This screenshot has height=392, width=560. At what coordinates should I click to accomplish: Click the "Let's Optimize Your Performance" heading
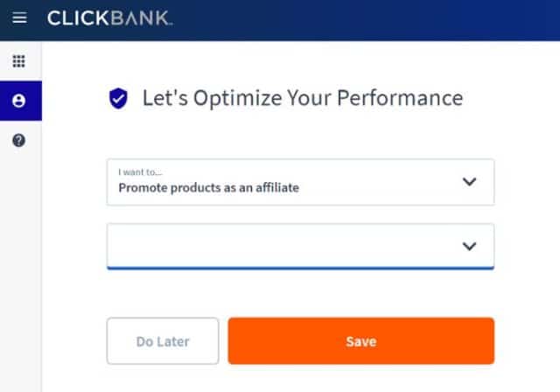point(303,98)
